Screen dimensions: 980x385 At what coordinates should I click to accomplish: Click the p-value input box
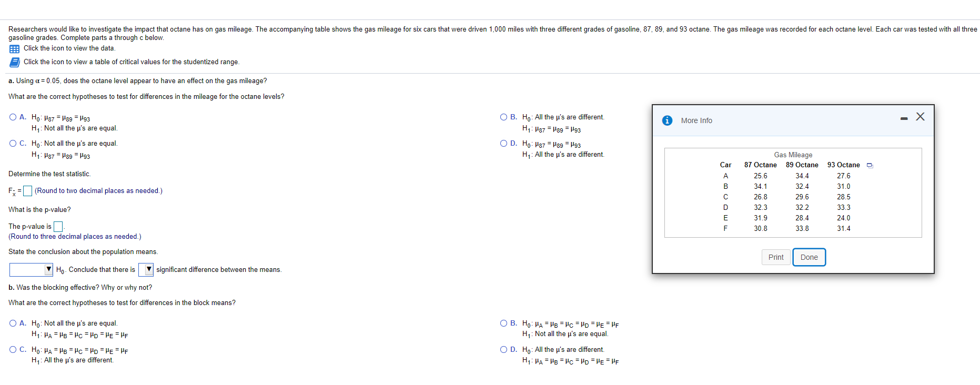pyautogui.click(x=58, y=227)
